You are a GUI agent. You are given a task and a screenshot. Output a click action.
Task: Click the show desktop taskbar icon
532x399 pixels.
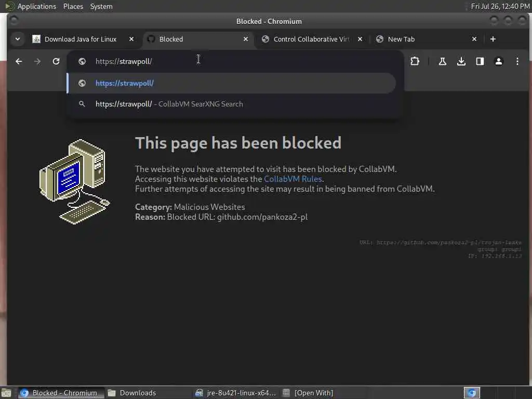point(6,393)
